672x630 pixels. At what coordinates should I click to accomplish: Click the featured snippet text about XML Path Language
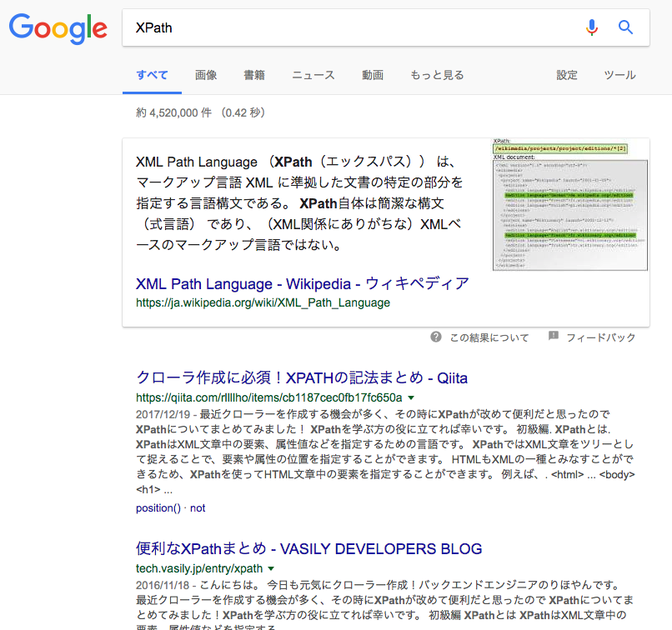tap(299, 203)
